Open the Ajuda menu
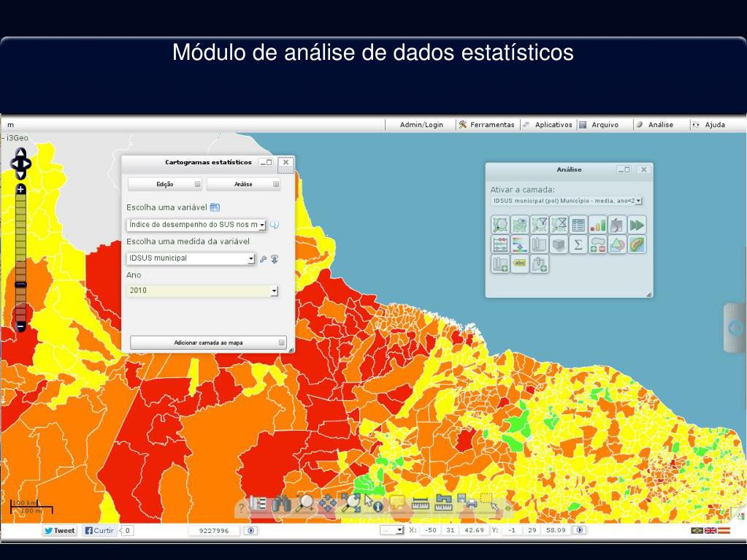Viewport: 747px width, 560px height. pos(709,125)
